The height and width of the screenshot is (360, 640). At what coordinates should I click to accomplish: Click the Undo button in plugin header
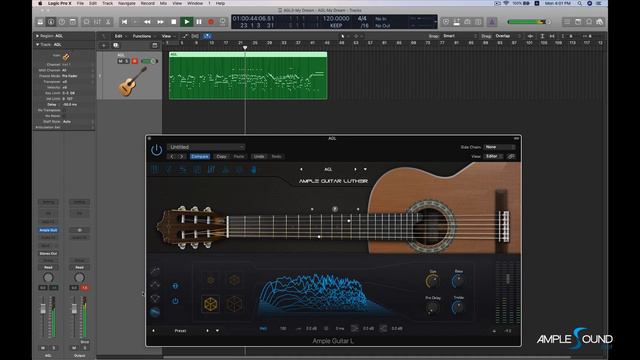pos(259,156)
